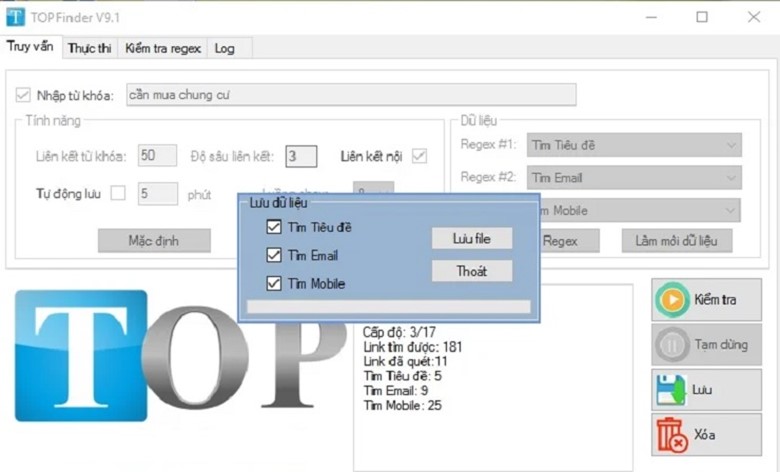Screen dimensions: 780x472
Task: Click the progress bar in Lưu dữ liệu dialog
Action: pyautogui.click(x=389, y=306)
